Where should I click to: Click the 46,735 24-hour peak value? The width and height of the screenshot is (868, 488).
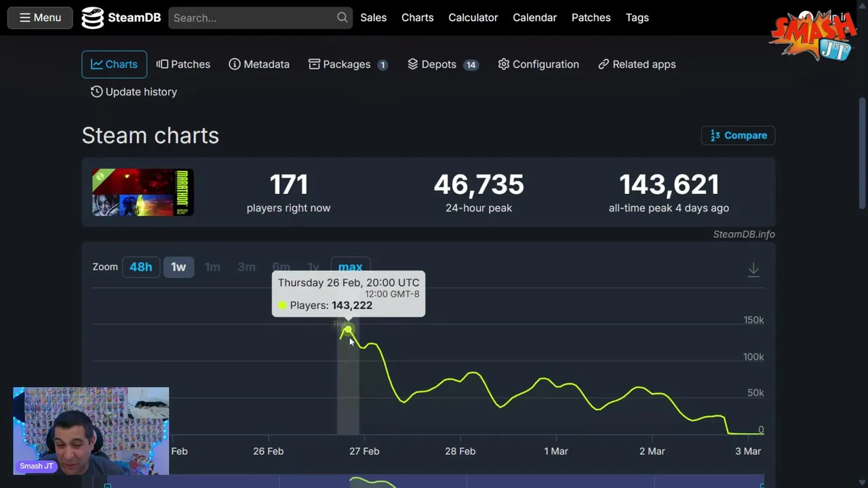[479, 184]
